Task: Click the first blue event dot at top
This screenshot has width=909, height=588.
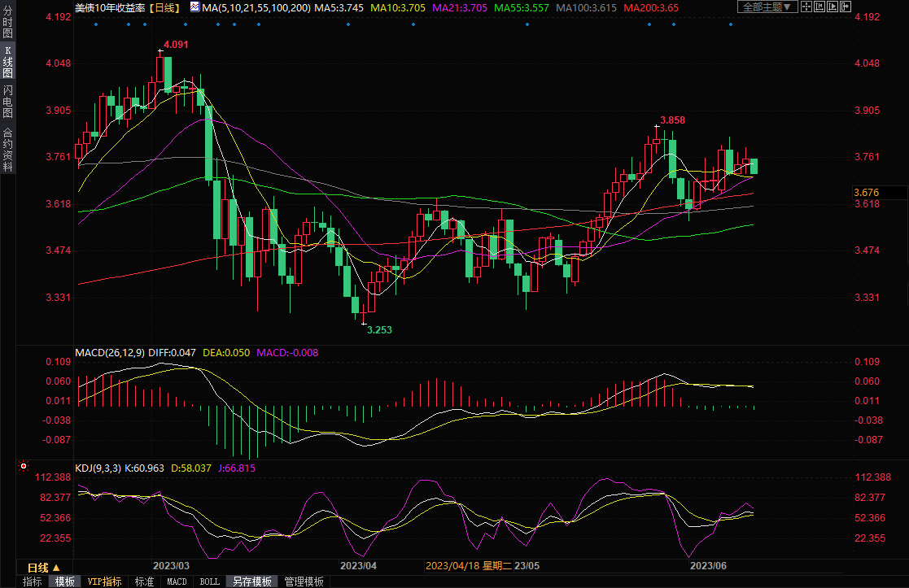Action: (95, 24)
